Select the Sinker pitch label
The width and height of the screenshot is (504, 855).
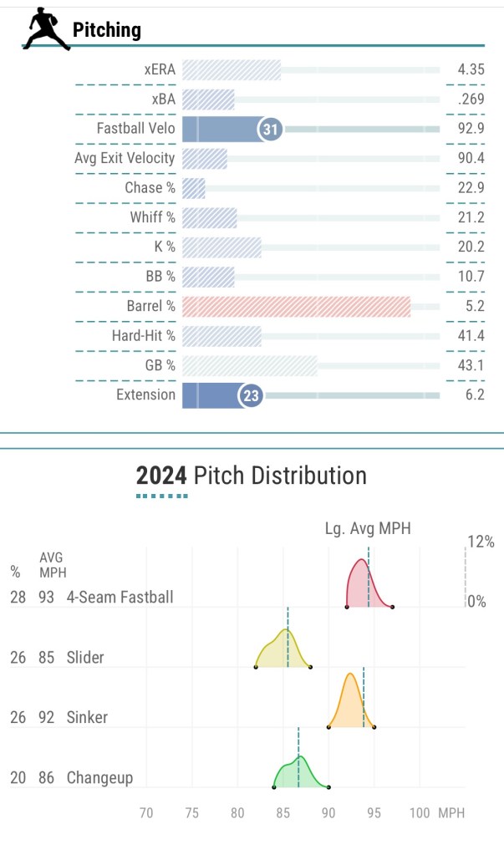87,717
